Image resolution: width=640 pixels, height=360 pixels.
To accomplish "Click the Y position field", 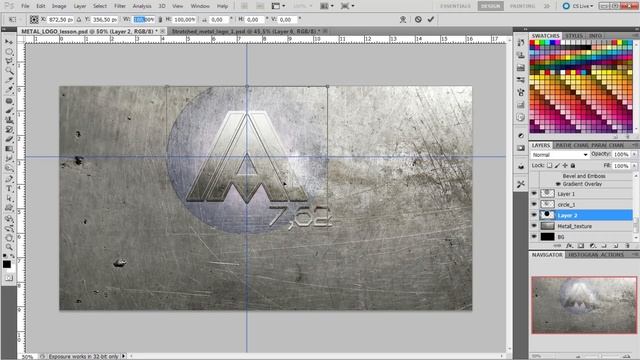I will [x=104, y=20].
